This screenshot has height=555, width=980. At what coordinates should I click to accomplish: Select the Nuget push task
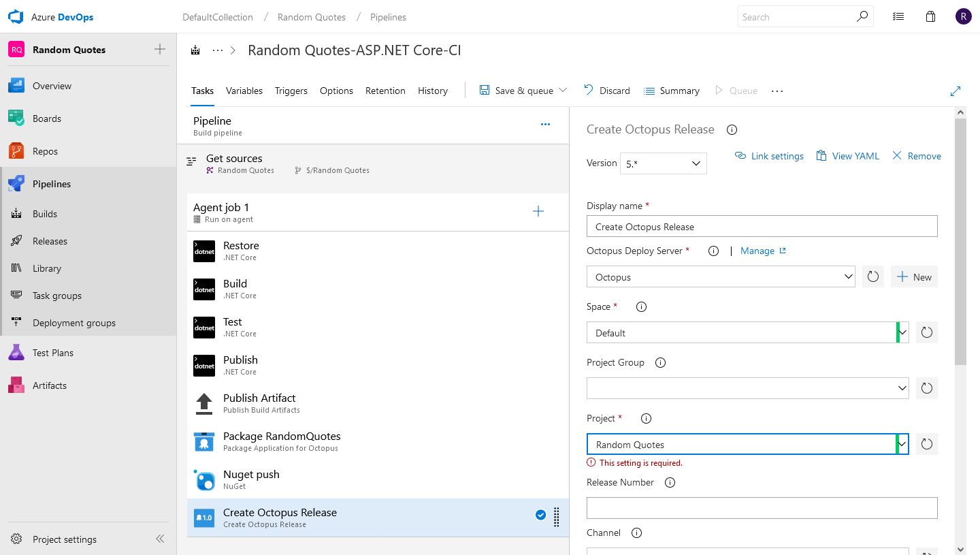(x=378, y=479)
